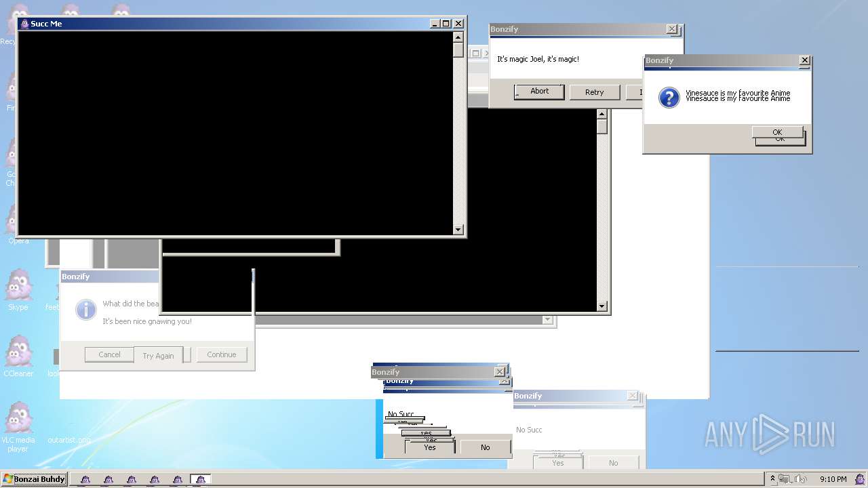Click the scroll down arrow of the rear black window
The height and width of the screenshot is (488, 868).
[601, 306]
